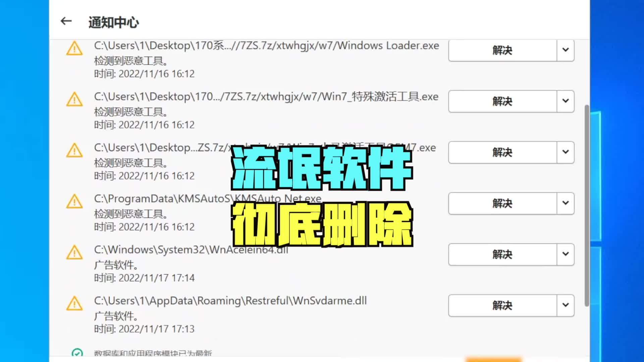Click the green checkmark database status icon
Screen dimensions: 644x362
click(x=77, y=353)
